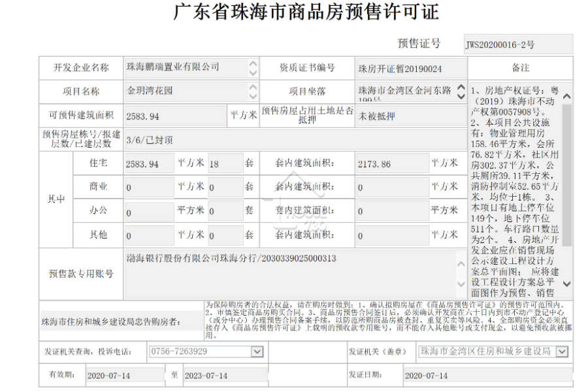Click the qualification certificate 珠房开证暂20190024 field

tap(411, 69)
